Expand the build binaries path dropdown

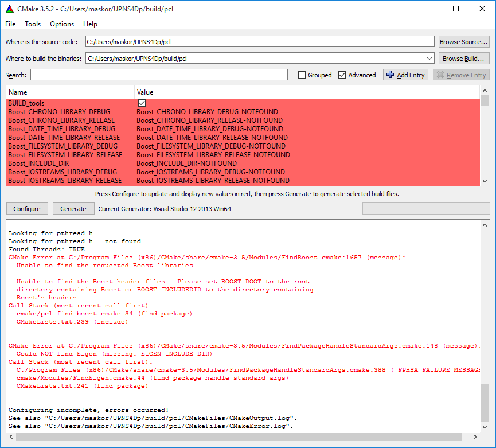429,59
